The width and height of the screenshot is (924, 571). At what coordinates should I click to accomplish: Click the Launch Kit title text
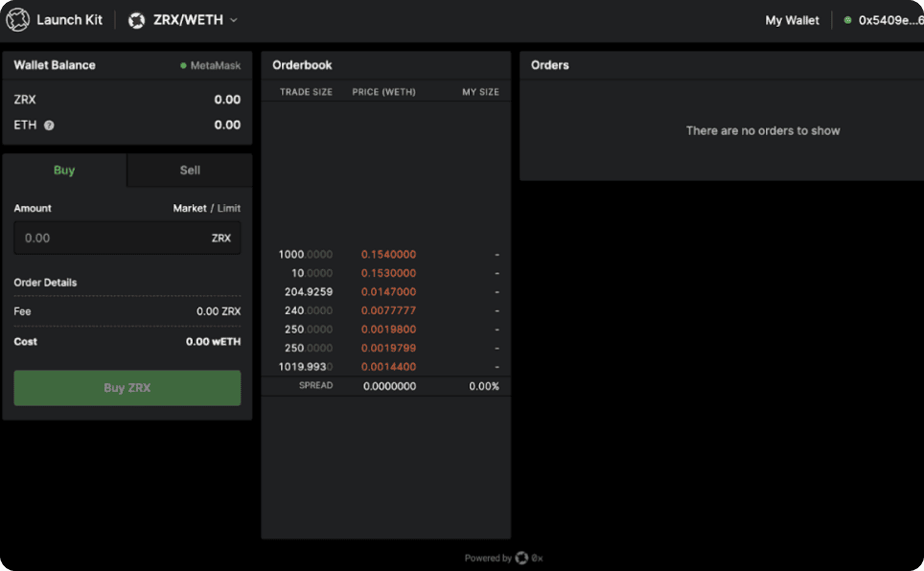coord(69,20)
